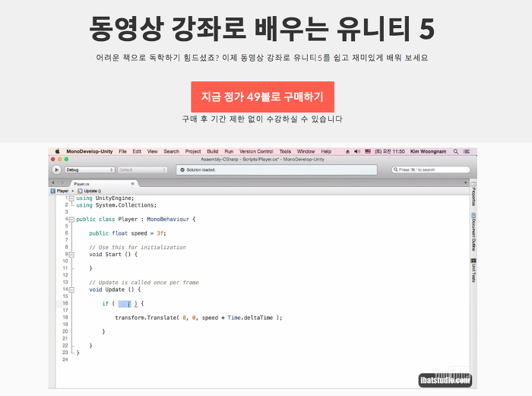Open Notification Center list icon

coord(467,152)
